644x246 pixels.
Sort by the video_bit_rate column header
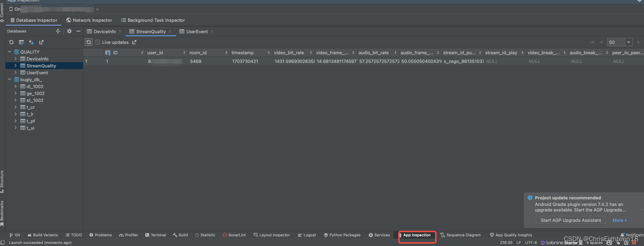(x=293, y=53)
